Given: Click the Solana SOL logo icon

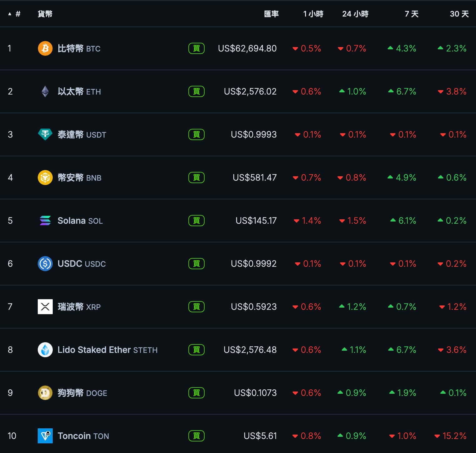Looking at the screenshot, I should [45, 221].
